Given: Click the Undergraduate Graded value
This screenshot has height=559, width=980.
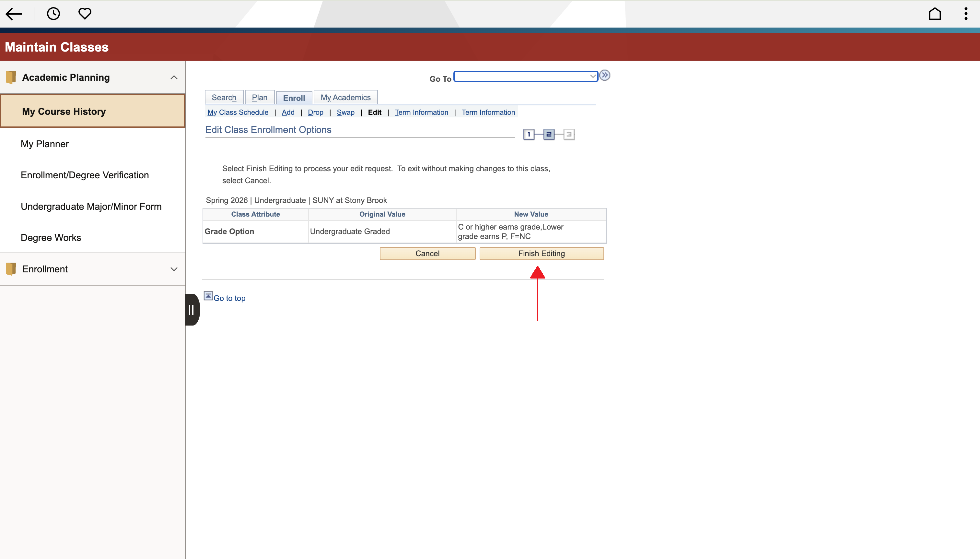Looking at the screenshot, I should (350, 232).
